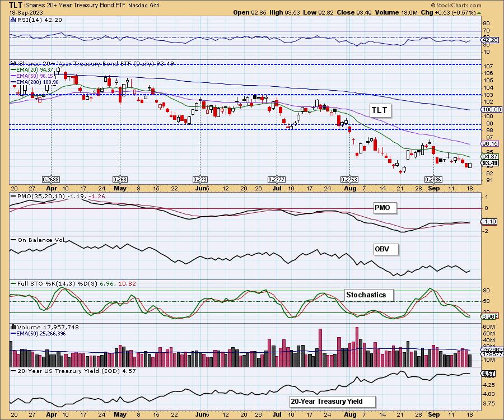This screenshot has width=504, height=420.
Task: Click the 3.75 label on the yield axis
Action: (x=488, y=404)
